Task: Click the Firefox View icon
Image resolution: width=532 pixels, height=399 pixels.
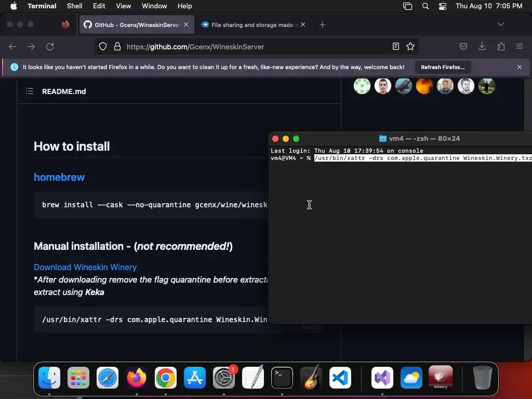Action: [65, 24]
